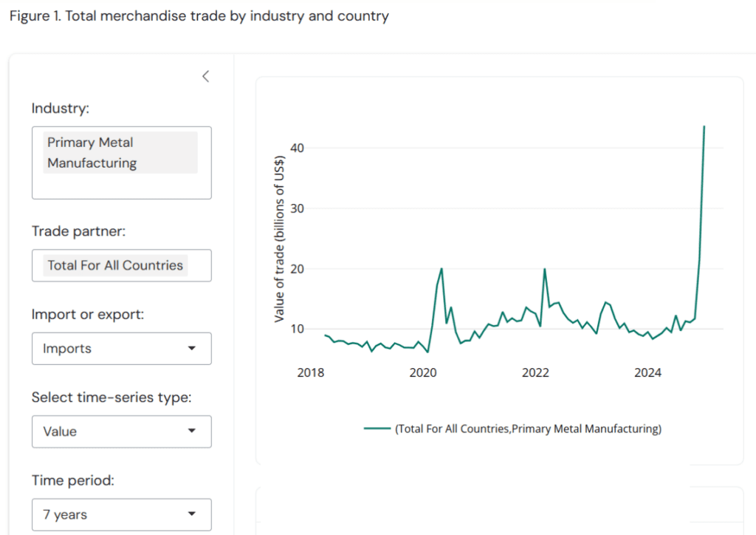
Task: Collapse the filter sidebar with the chevron
Action: 205,76
